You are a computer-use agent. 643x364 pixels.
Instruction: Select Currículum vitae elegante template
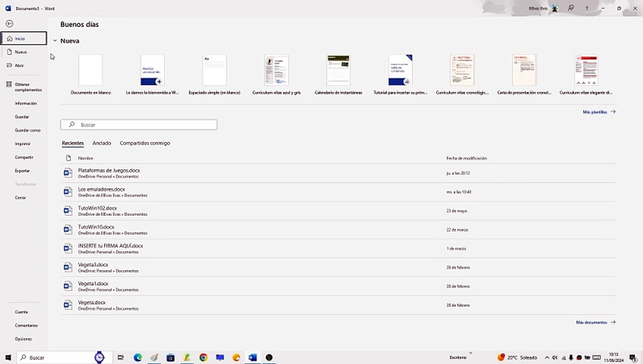[586, 75]
